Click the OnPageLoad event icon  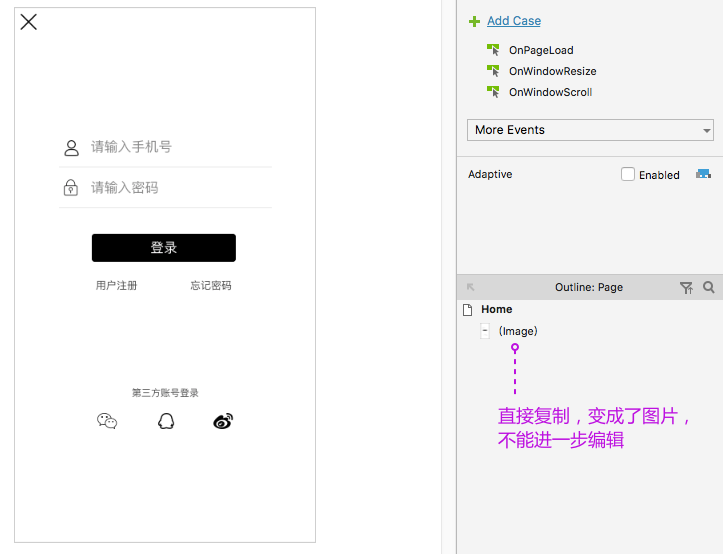tap(493, 50)
